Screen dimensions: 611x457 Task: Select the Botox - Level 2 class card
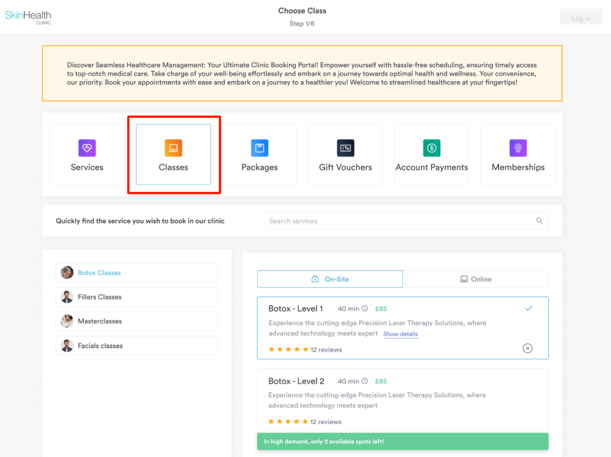402,400
